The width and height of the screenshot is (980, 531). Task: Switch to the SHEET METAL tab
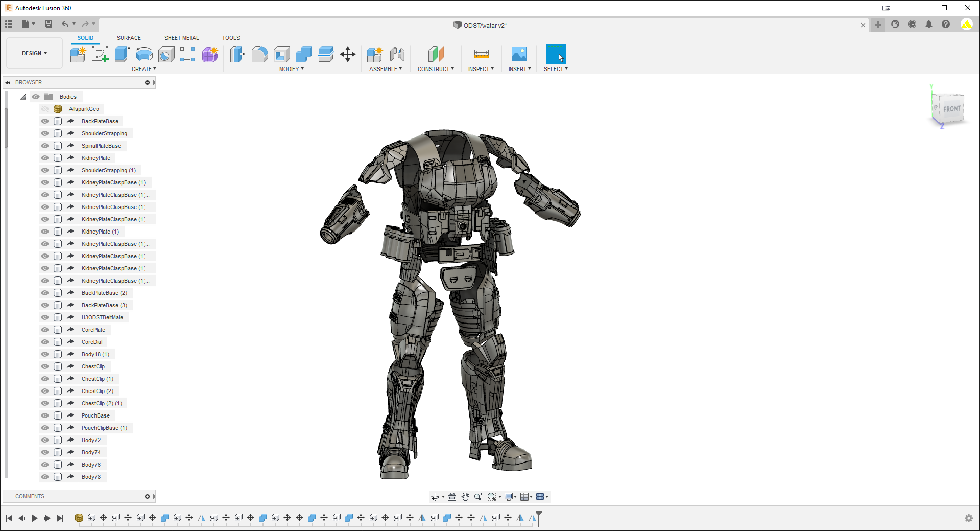tap(182, 38)
